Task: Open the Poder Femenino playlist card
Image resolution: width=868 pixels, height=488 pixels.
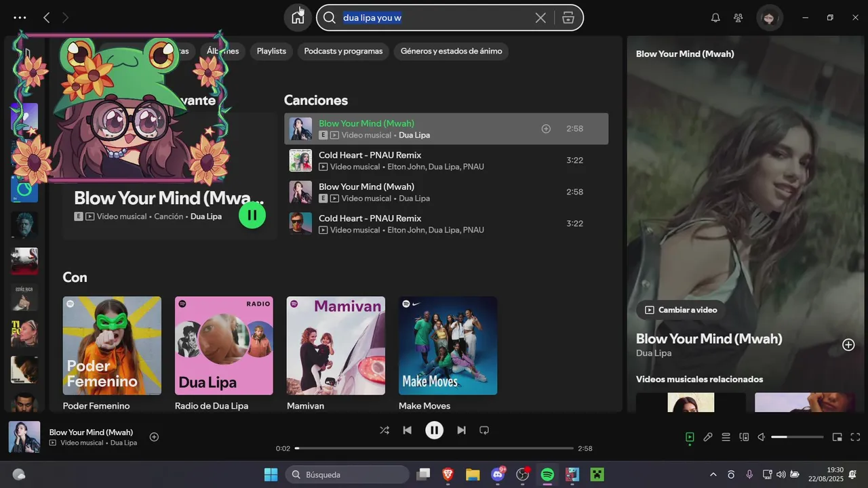Action: (x=112, y=353)
